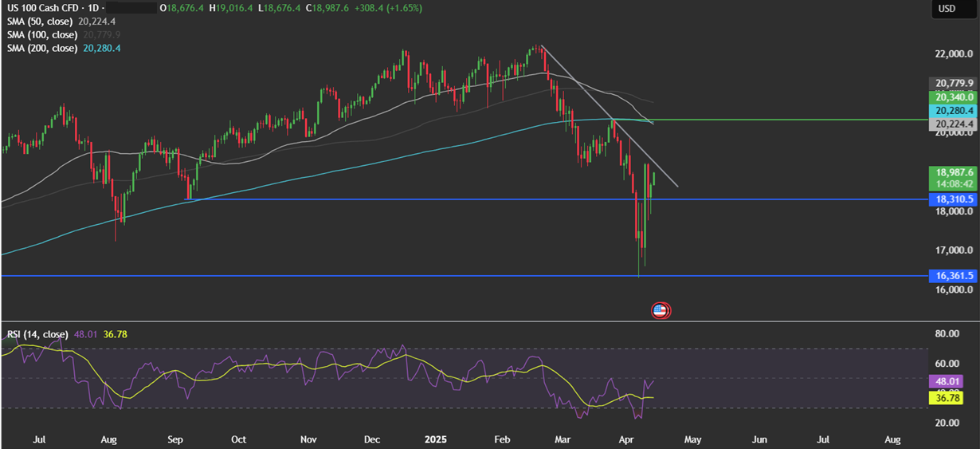Image resolution: width=980 pixels, height=449 pixels.
Task: Click the SMA (100, close) indicator legend
Action: (44, 35)
